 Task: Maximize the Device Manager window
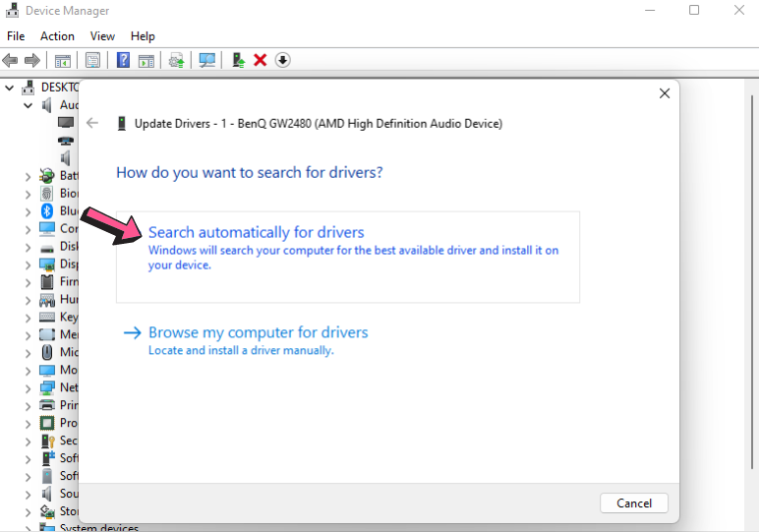(694, 10)
